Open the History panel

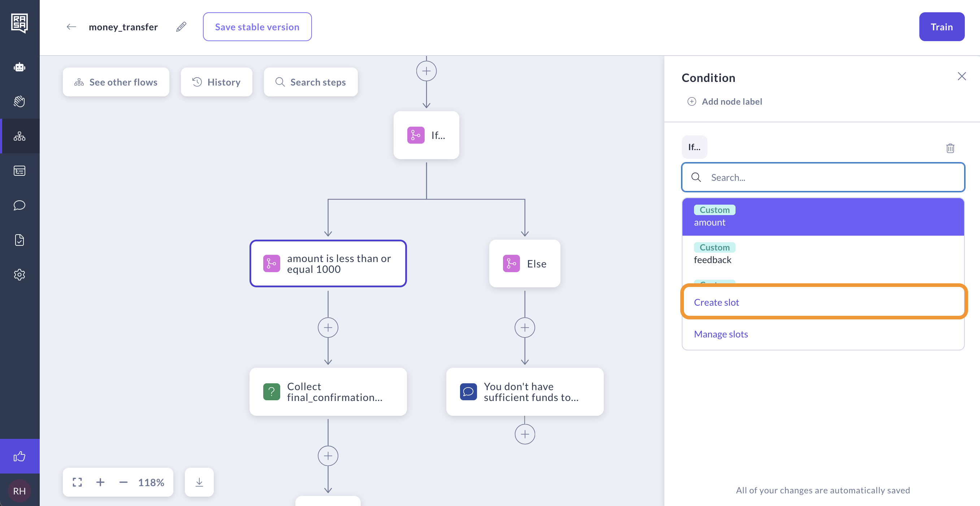point(216,82)
